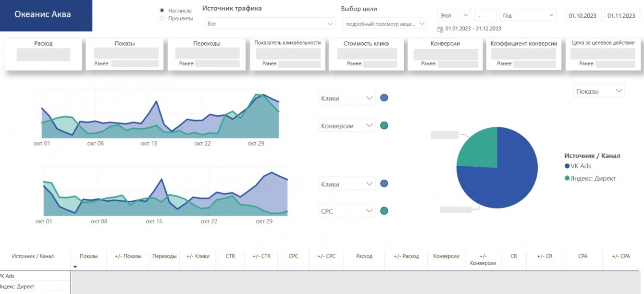Click green circle next to CPC dropdown
This screenshot has height=294, width=644.
pos(384,211)
